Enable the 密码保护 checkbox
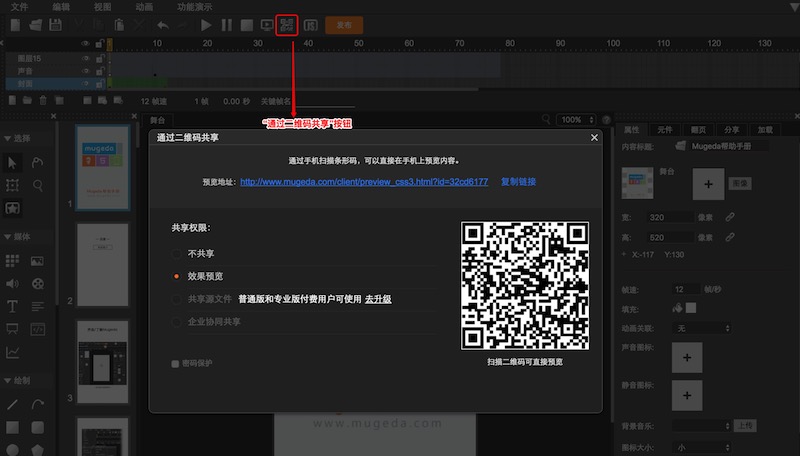800x456 pixels. pyautogui.click(x=175, y=364)
